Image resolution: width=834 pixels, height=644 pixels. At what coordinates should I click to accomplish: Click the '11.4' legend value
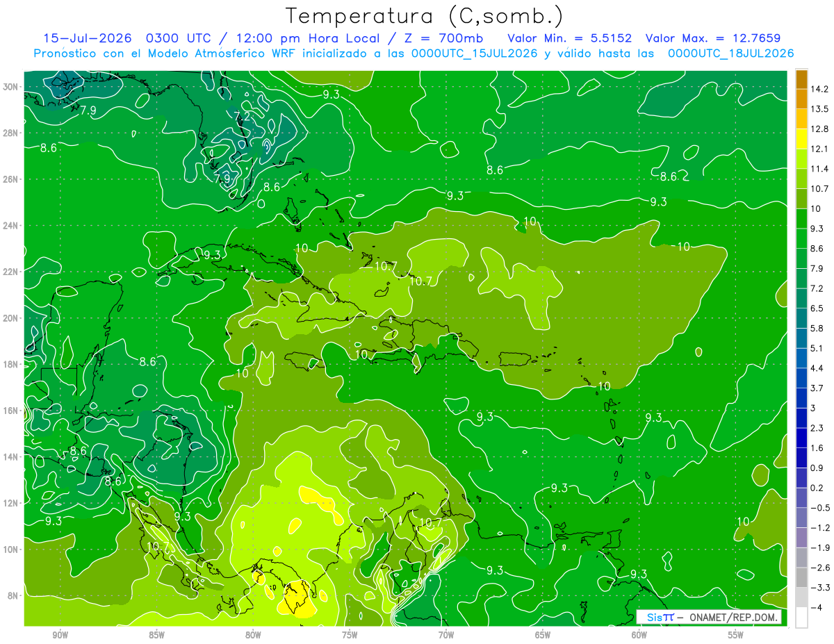[x=819, y=169]
